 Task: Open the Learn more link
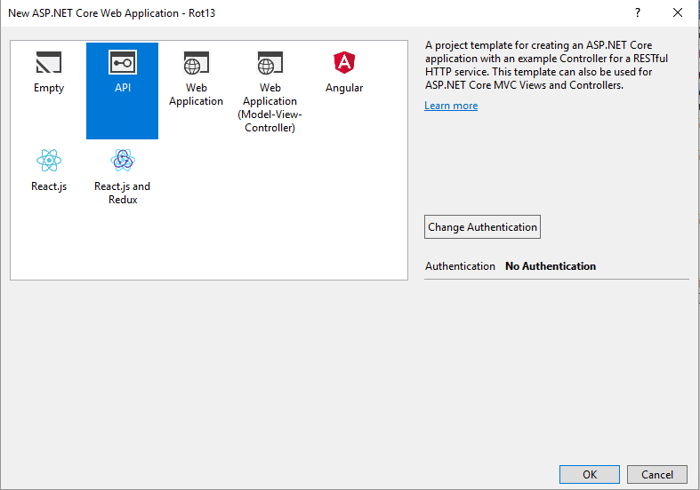point(451,106)
